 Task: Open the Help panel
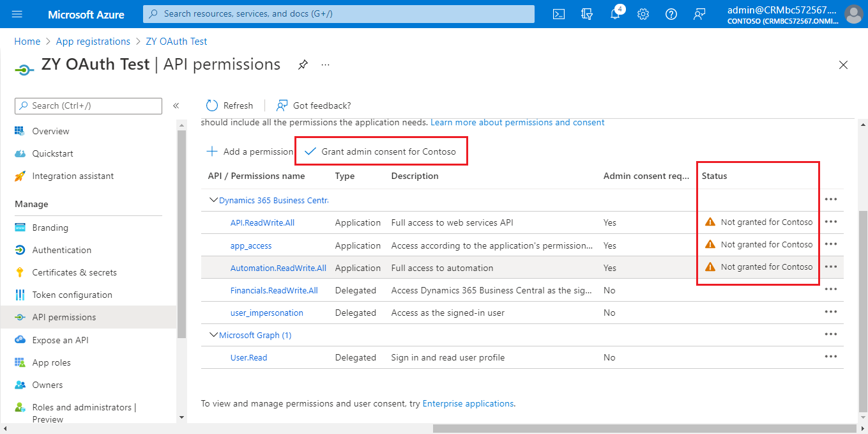(671, 13)
